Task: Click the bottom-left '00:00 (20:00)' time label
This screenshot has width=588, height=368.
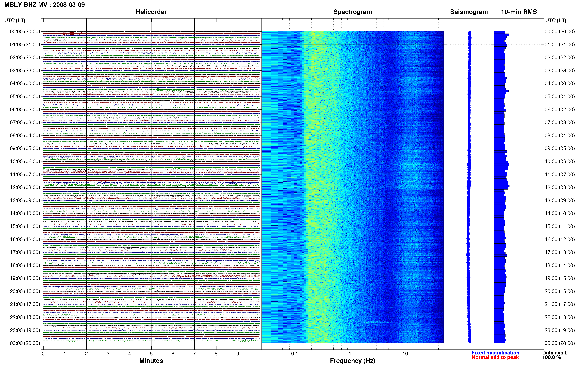Action: point(25,343)
